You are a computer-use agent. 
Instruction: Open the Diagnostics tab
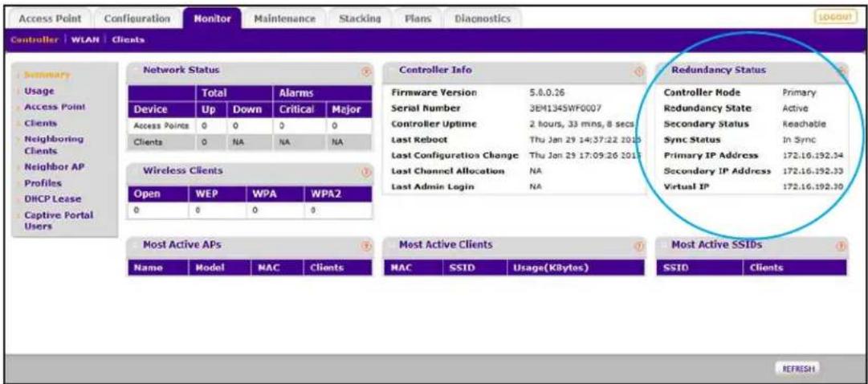click(482, 18)
